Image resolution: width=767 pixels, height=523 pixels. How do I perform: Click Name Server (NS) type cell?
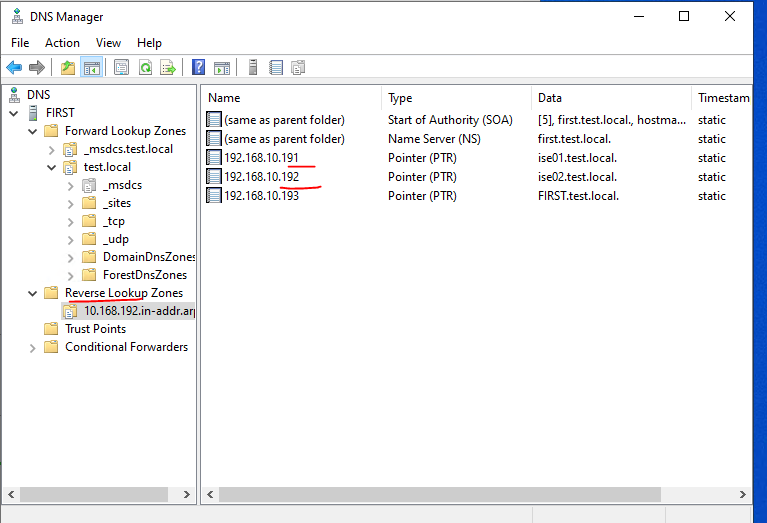[x=434, y=139]
